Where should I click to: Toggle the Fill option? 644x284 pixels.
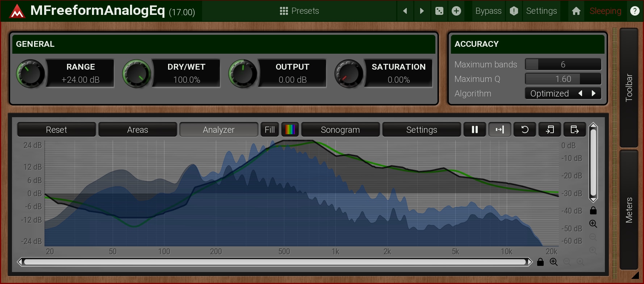coord(269,129)
